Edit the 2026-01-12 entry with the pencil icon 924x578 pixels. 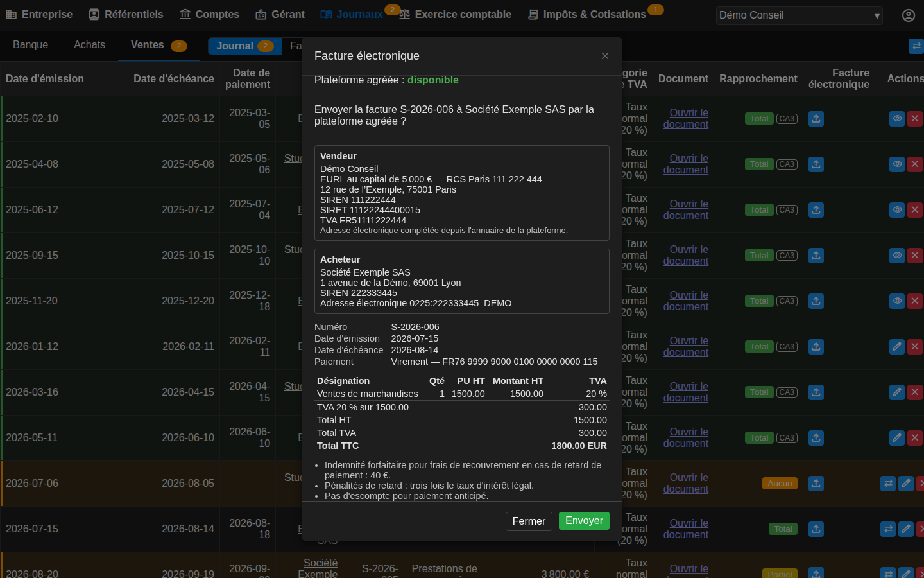897,347
